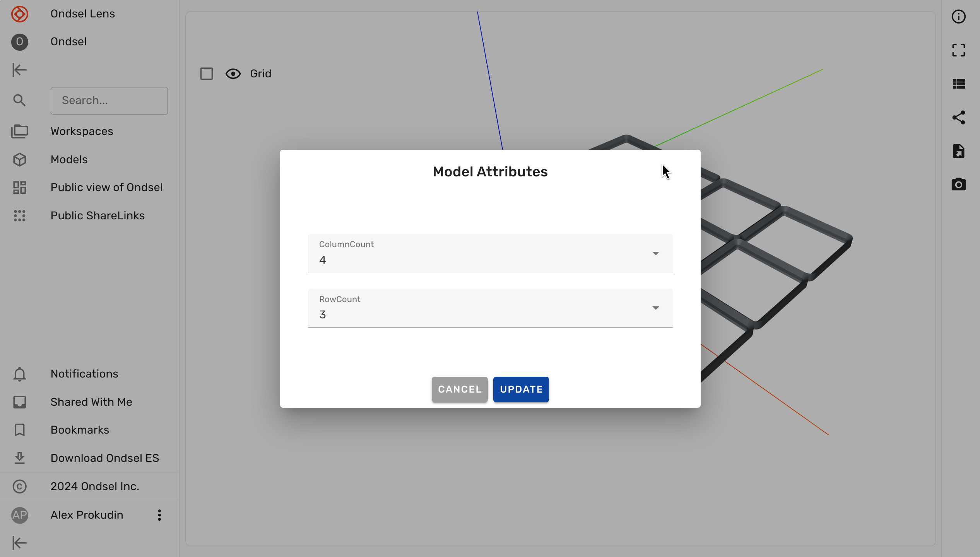Click inside the Search field

pyautogui.click(x=109, y=101)
